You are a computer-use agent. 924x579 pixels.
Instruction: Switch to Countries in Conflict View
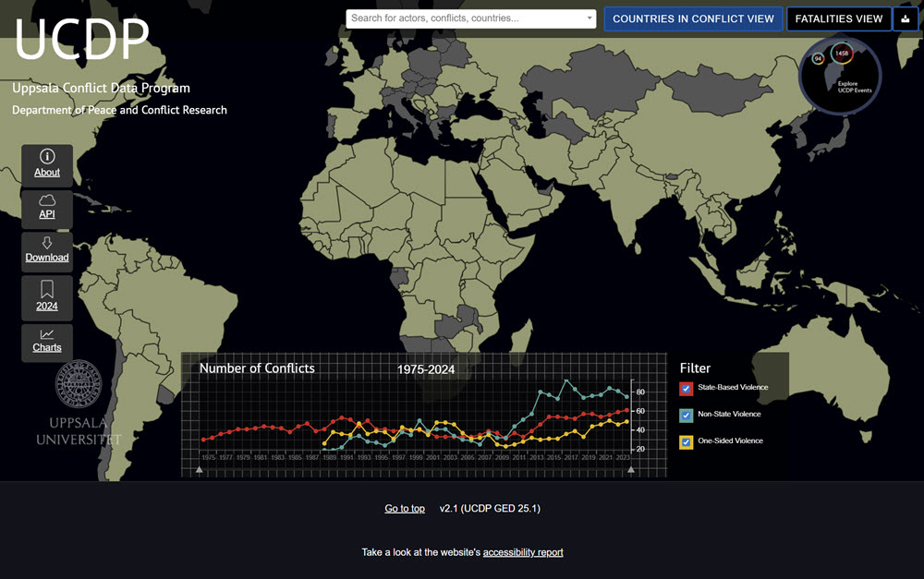click(693, 18)
